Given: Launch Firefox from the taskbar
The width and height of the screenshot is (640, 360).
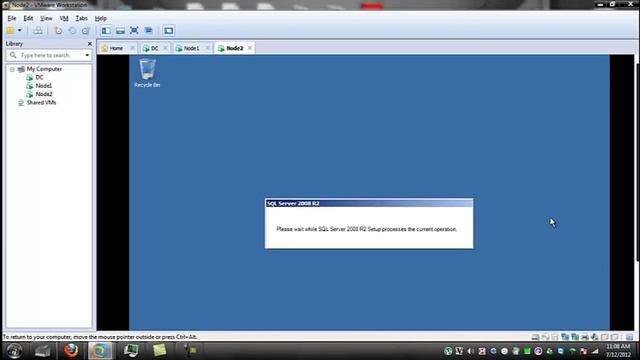Looking at the screenshot, I should click(71, 351).
